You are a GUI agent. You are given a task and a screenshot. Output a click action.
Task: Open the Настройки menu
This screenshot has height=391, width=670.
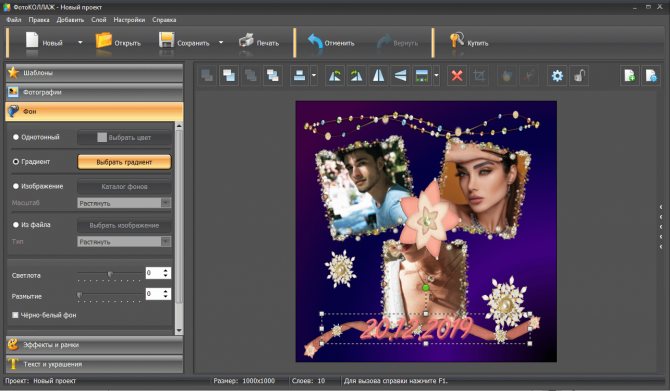pyautogui.click(x=129, y=20)
